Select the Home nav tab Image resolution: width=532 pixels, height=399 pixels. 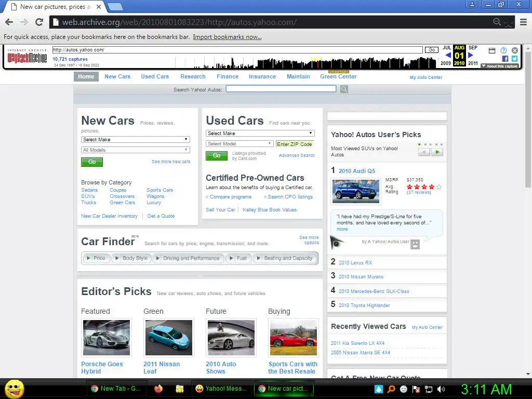point(86,77)
